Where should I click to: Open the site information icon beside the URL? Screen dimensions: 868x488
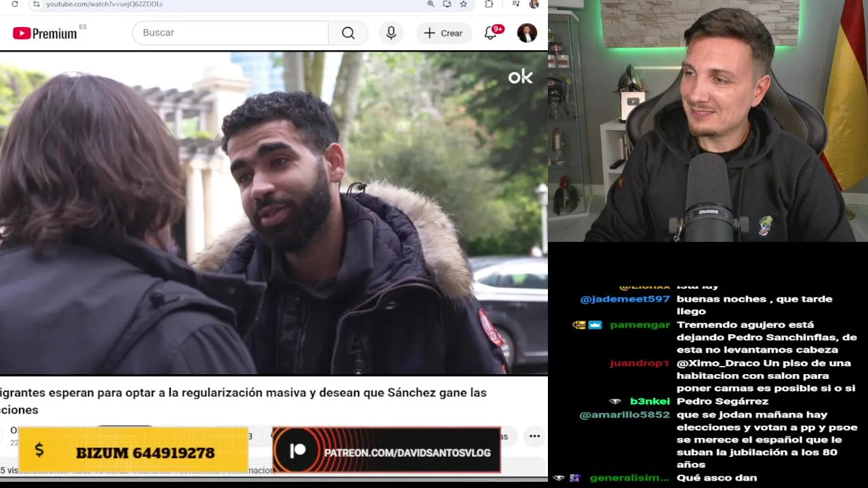[37, 4]
